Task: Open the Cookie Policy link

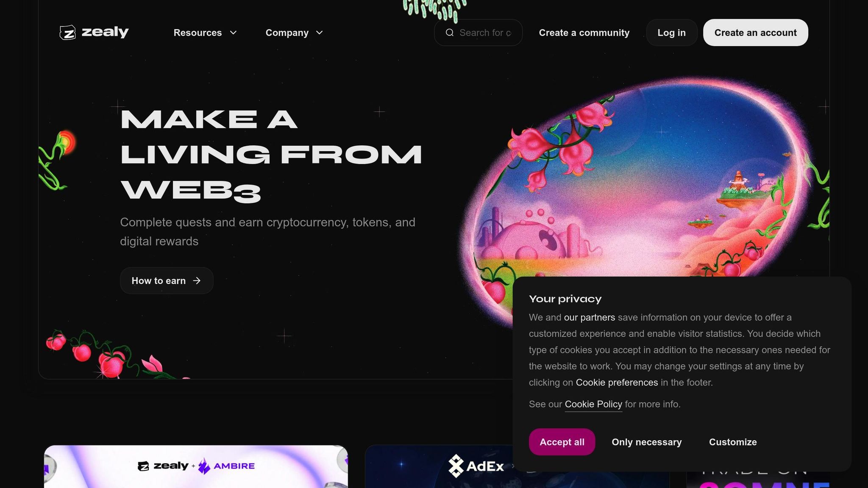Action: coord(593,404)
